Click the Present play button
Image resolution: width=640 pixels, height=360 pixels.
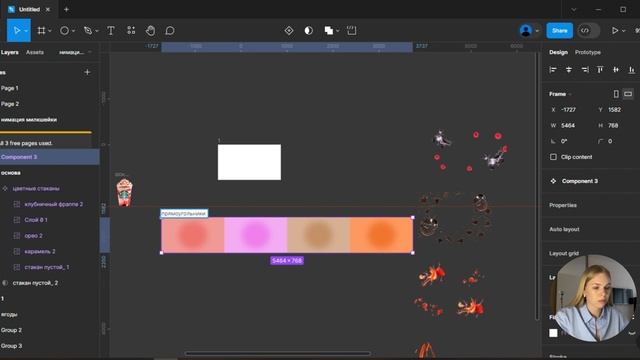[x=615, y=31]
